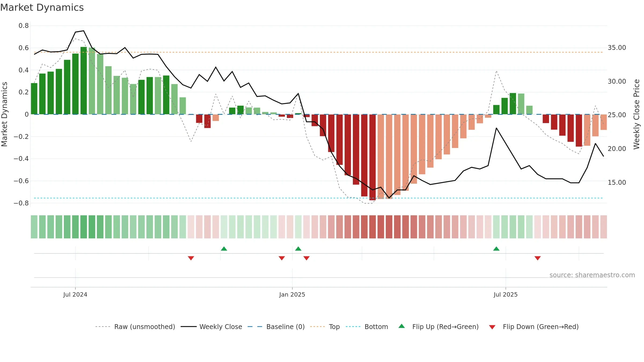
Task: Click the first heatmap strip cell
Action: 34,227
